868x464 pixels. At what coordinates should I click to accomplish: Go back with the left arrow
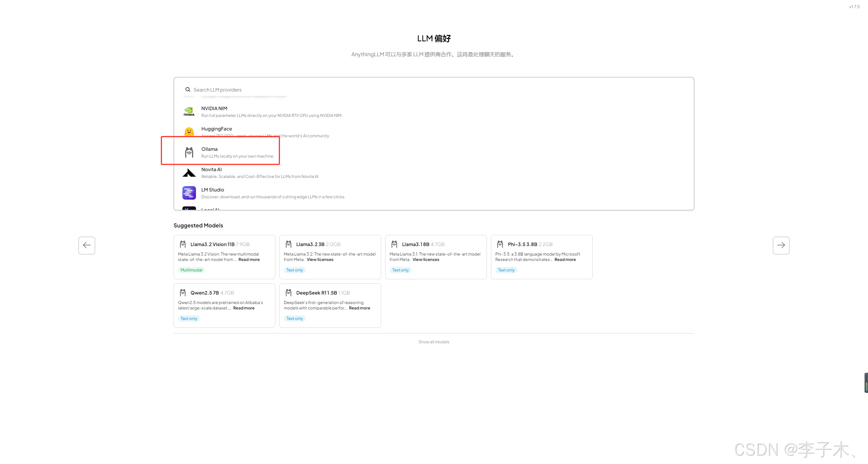[x=87, y=245]
